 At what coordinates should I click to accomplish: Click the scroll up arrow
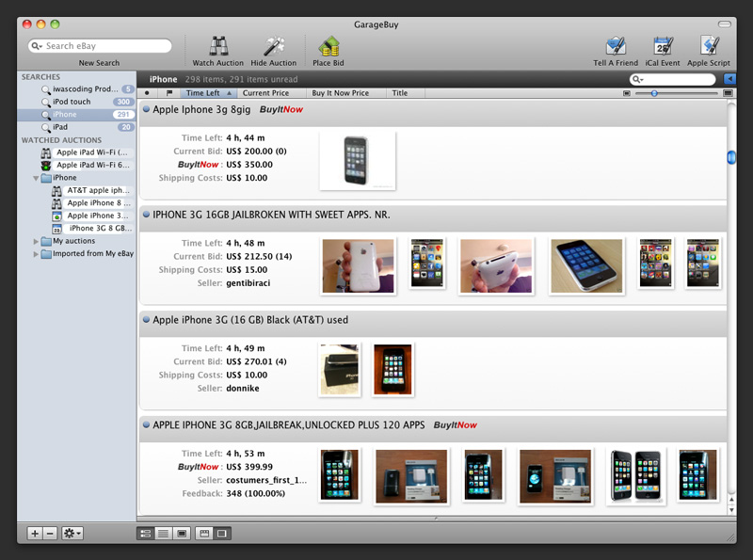[x=731, y=500]
